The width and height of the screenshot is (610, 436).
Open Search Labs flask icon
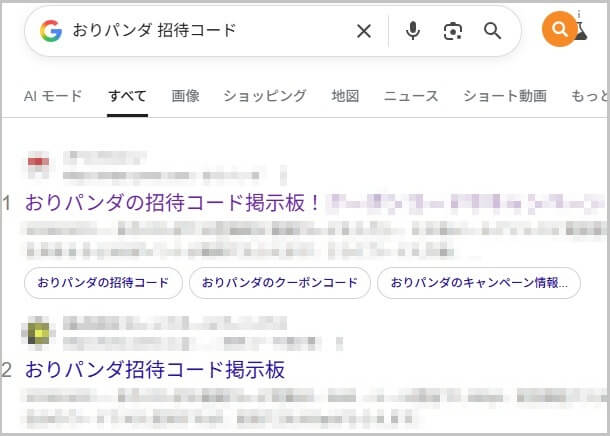[582, 29]
